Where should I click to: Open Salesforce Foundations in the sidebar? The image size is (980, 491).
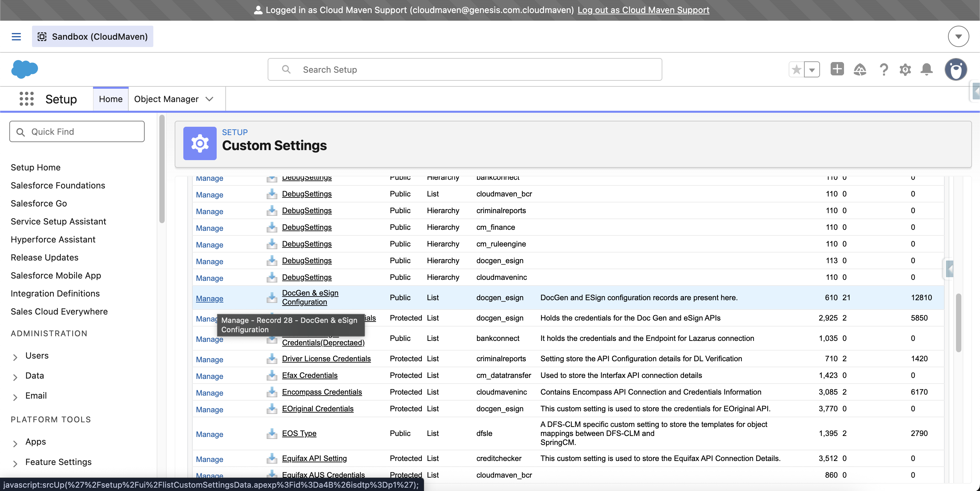58,185
